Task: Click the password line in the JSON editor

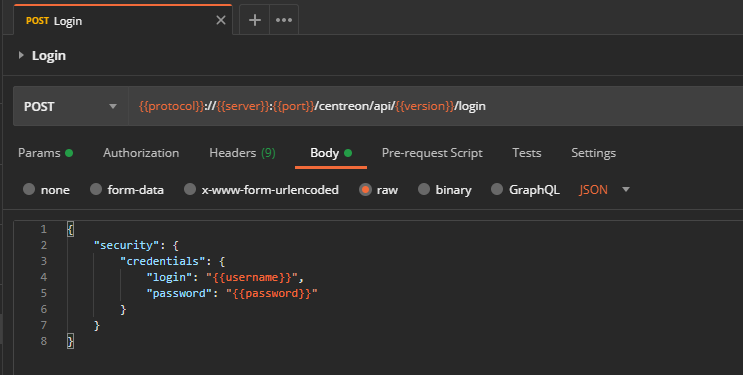Action: (x=232, y=293)
